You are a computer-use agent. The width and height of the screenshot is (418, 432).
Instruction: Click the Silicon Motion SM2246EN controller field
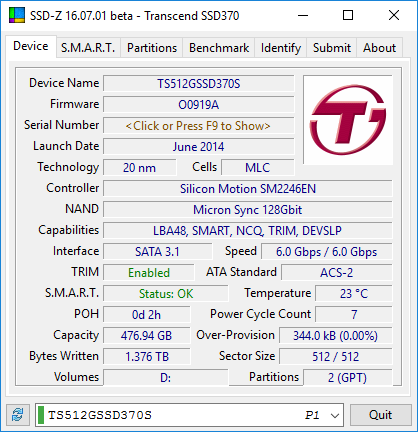[x=248, y=189]
